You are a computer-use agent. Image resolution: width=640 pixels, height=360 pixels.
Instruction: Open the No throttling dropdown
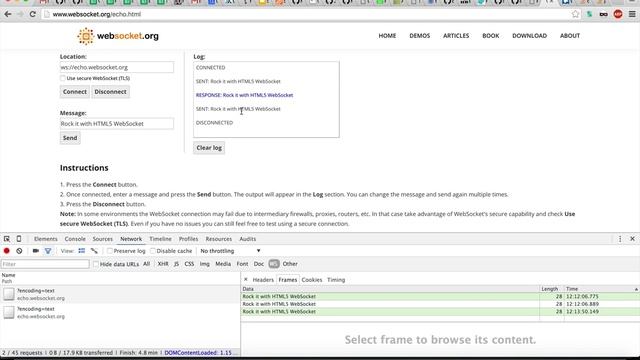click(230, 251)
